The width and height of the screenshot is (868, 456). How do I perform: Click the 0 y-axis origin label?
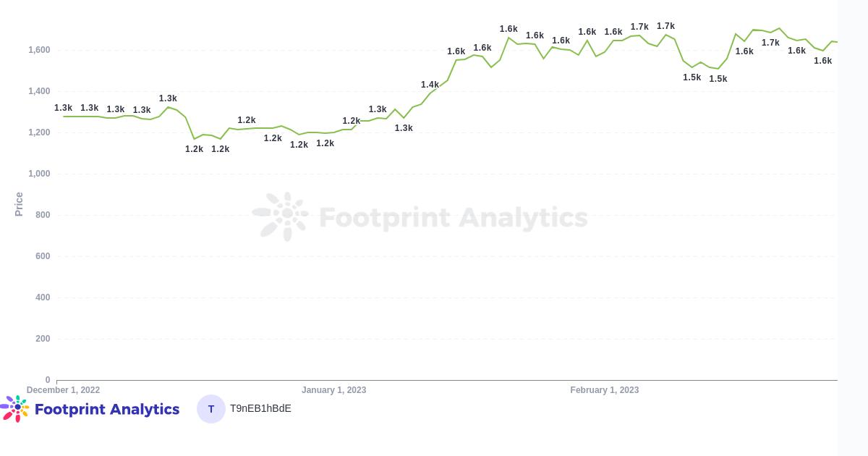pyautogui.click(x=48, y=380)
